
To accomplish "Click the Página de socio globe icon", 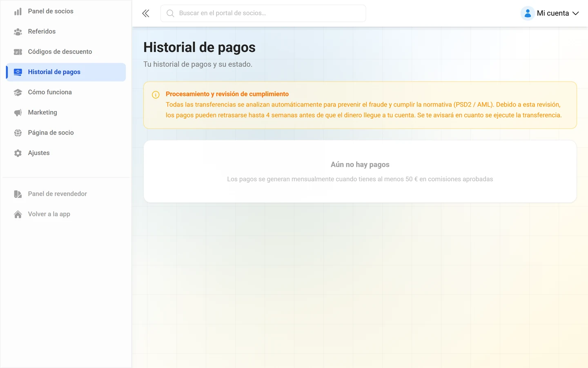I will pos(18,133).
